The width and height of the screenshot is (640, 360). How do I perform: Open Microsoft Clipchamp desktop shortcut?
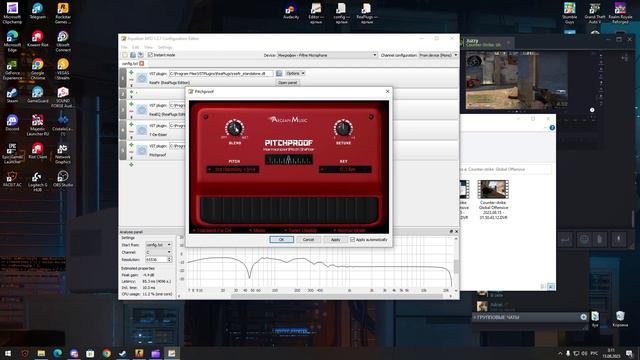(x=12, y=13)
